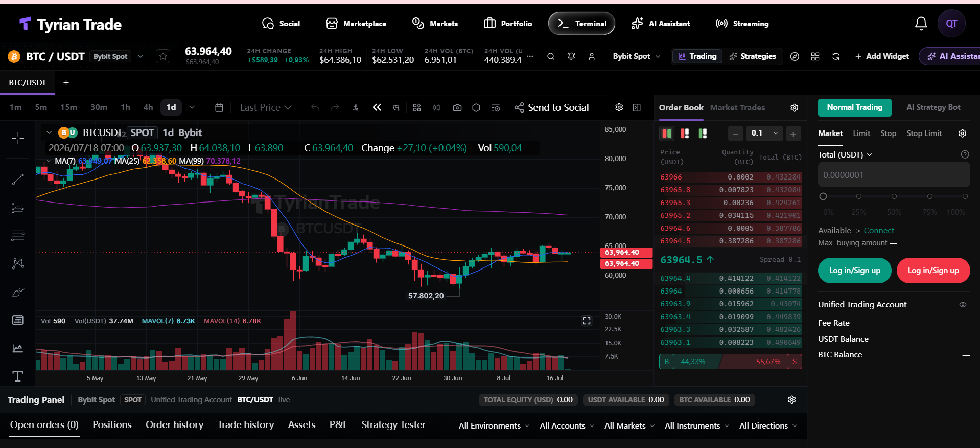Click the 50% mark on amount slider
The width and height of the screenshot is (980, 448).
pos(894,197)
